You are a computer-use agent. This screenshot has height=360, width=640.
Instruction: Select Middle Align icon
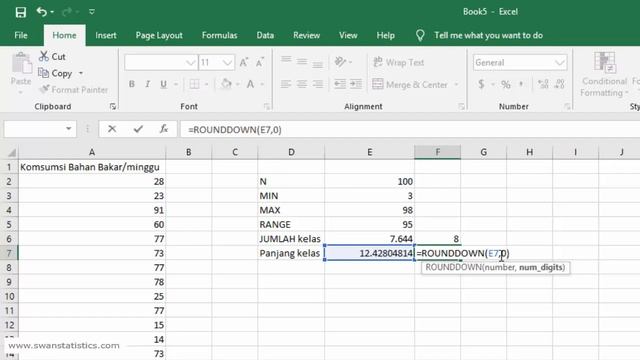[302, 62]
